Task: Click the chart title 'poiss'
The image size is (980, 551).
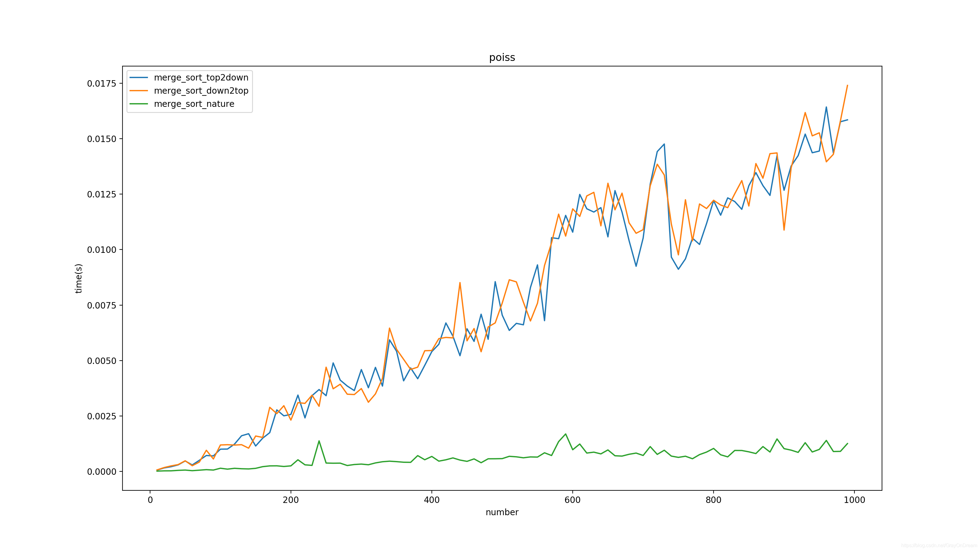Action: [x=502, y=58]
